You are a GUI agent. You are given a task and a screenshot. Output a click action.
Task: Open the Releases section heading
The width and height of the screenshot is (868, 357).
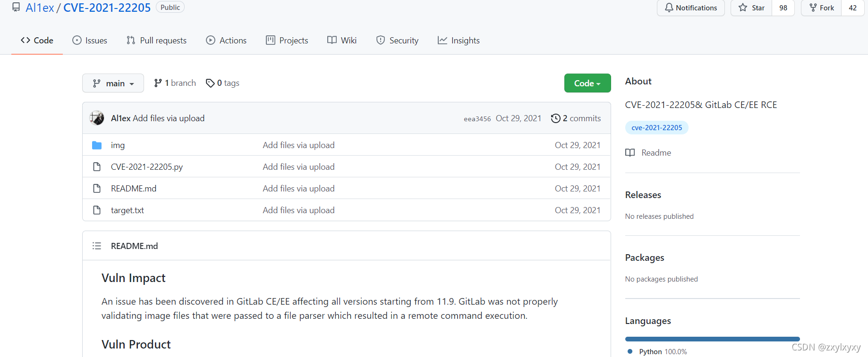click(x=643, y=195)
